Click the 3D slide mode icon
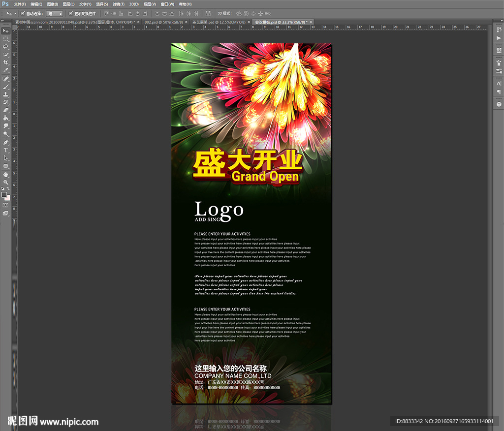The image size is (504, 431). coord(260,13)
